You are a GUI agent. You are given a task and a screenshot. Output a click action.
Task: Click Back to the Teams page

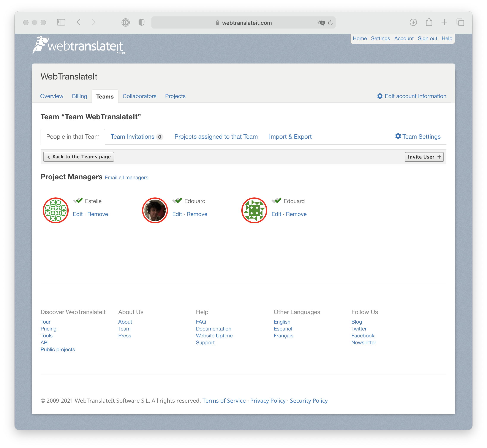coord(79,157)
